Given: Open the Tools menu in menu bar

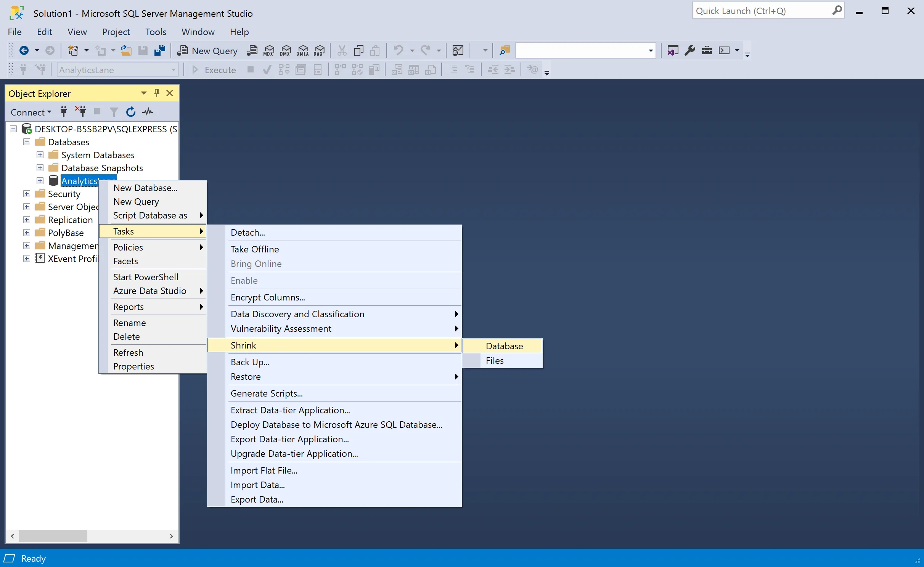Looking at the screenshot, I should [x=155, y=32].
